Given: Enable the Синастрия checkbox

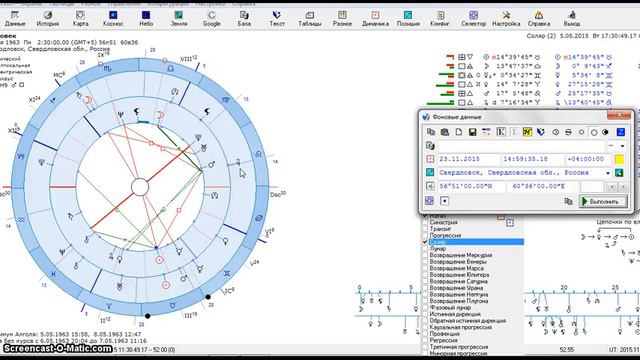Looking at the screenshot, I should [x=425, y=222].
